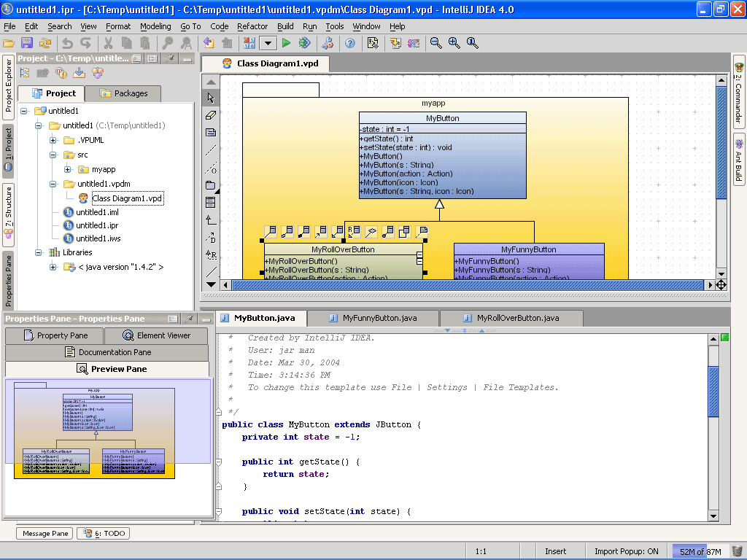Image resolution: width=747 pixels, height=560 pixels.
Task: Select the pointer tool in the diagram toolbar
Action: (x=211, y=97)
